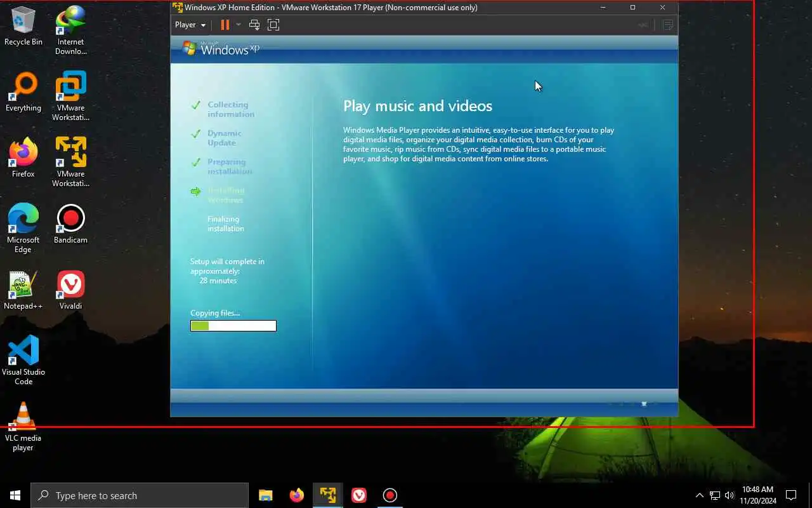Image resolution: width=812 pixels, height=508 pixels.
Task: Click the VMware icon in window title bar
Action: pyautogui.click(x=178, y=8)
